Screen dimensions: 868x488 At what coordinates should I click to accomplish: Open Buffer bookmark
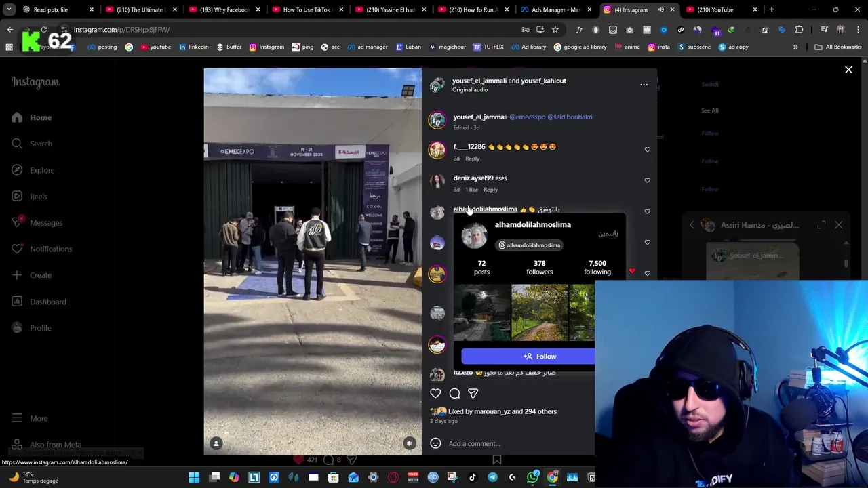229,47
